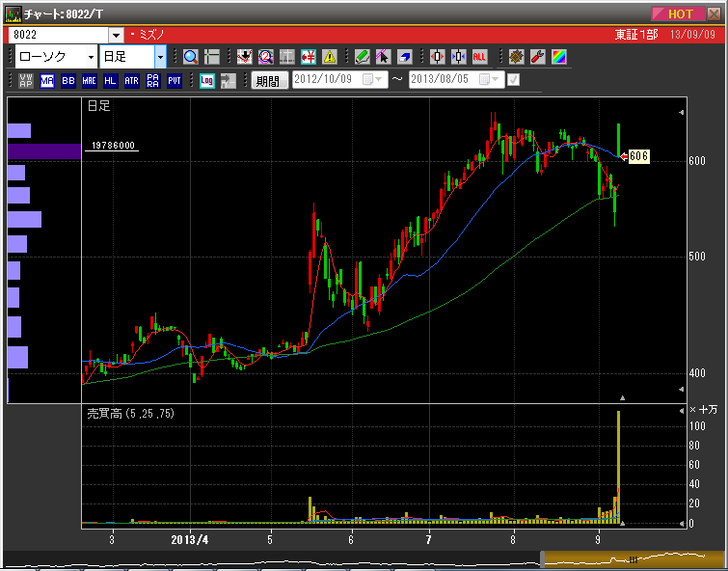The height and width of the screenshot is (571, 728).
Task: Toggle the checkbox beside the end date
Action: click(x=513, y=81)
